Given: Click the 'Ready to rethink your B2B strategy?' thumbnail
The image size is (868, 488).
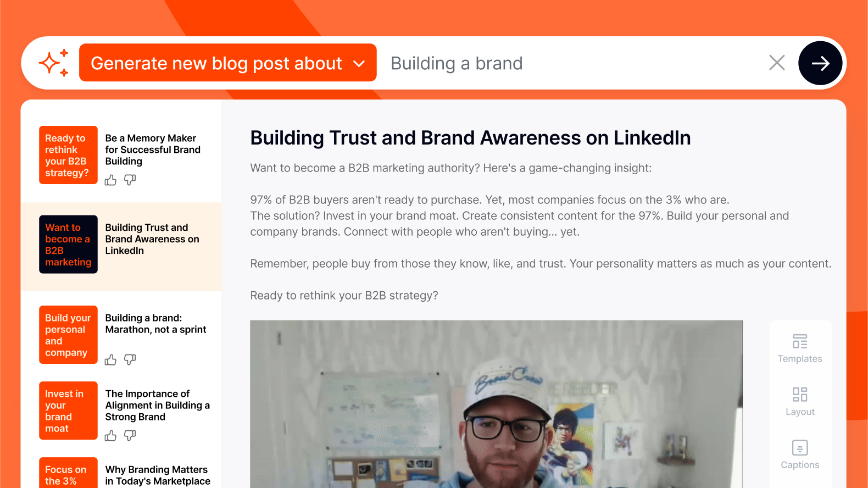Looking at the screenshot, I should (x=68, y=155).
